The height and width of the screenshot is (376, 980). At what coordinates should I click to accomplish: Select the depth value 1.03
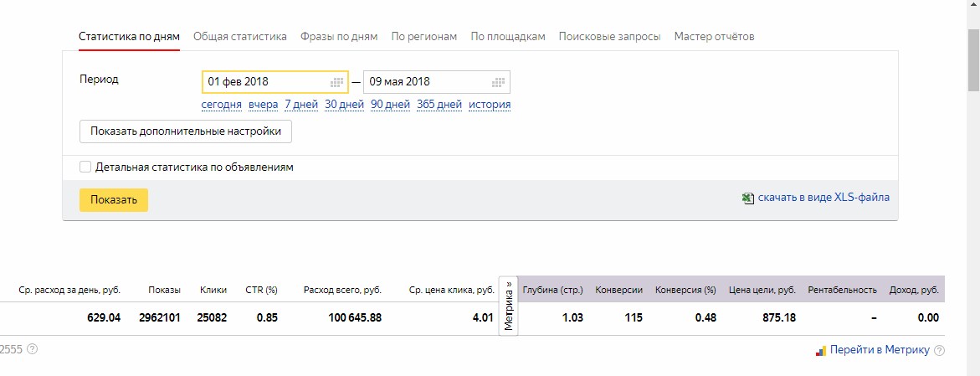tap(572, 318)
